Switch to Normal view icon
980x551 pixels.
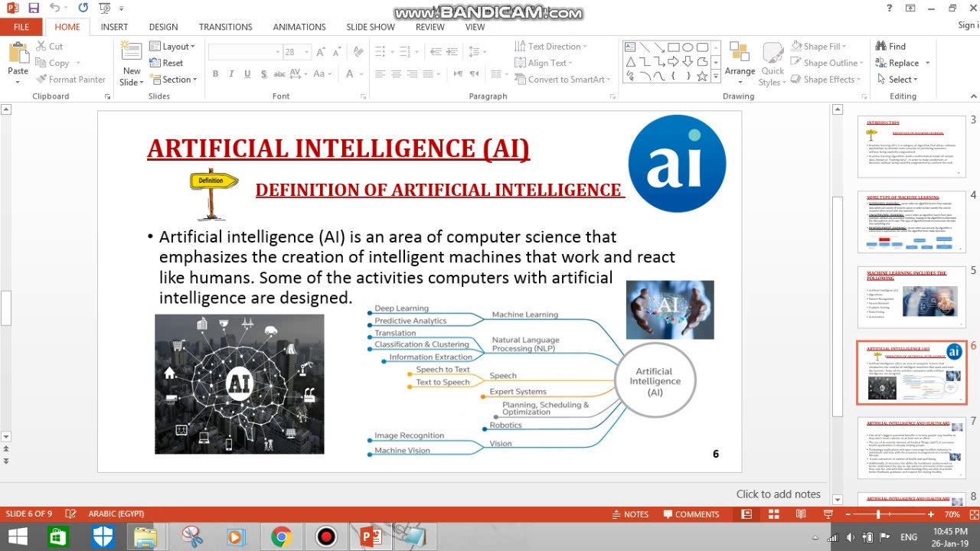pyautogui.click(x=746, y=514)
